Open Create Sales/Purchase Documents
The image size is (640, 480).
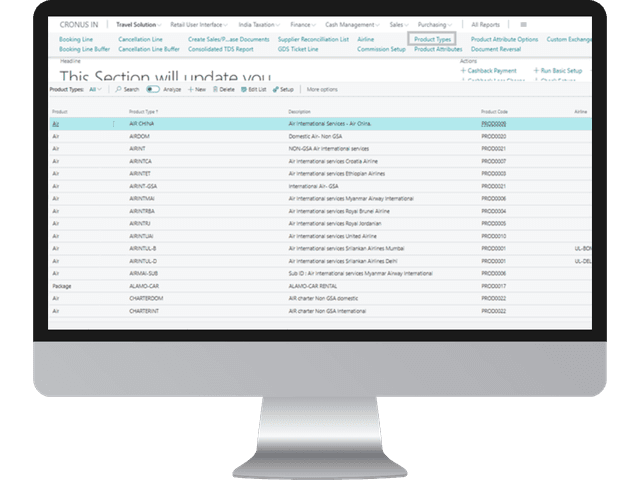229,40
